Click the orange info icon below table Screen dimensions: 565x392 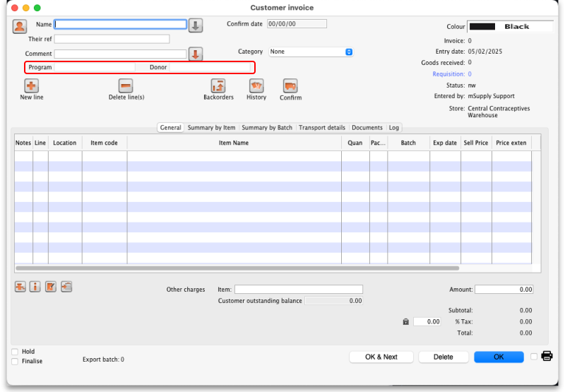tap(35, 287)
